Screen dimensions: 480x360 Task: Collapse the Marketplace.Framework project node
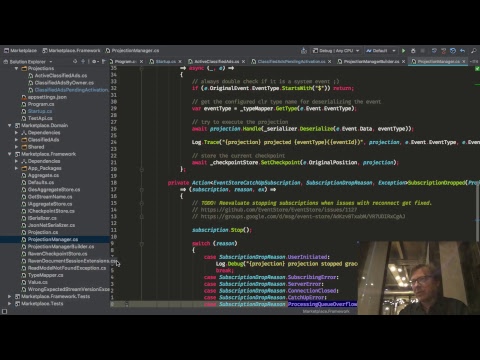pyautogui.click(x=9, y=154)
